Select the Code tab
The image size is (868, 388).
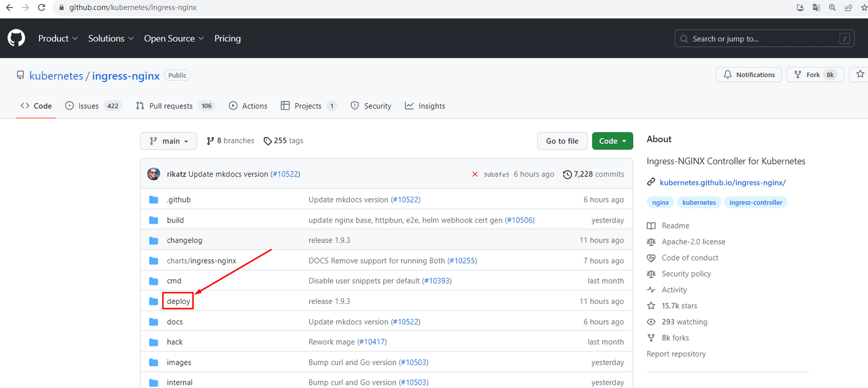point(36,106)
